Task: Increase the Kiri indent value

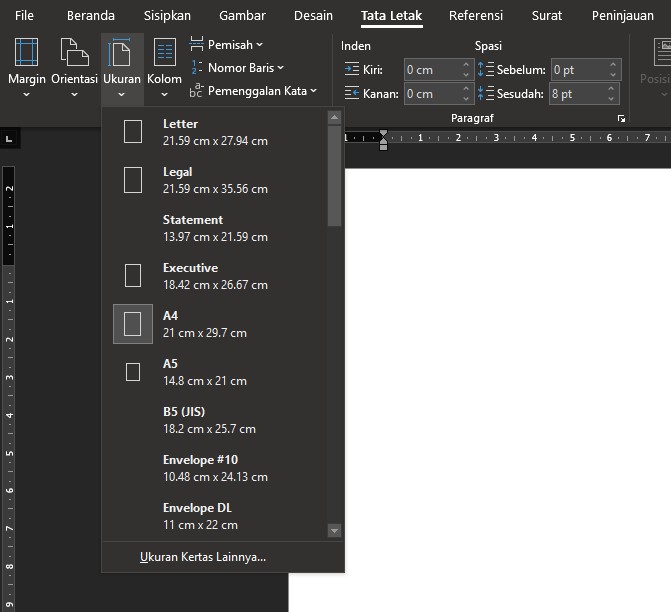Action: click(466, 65)
